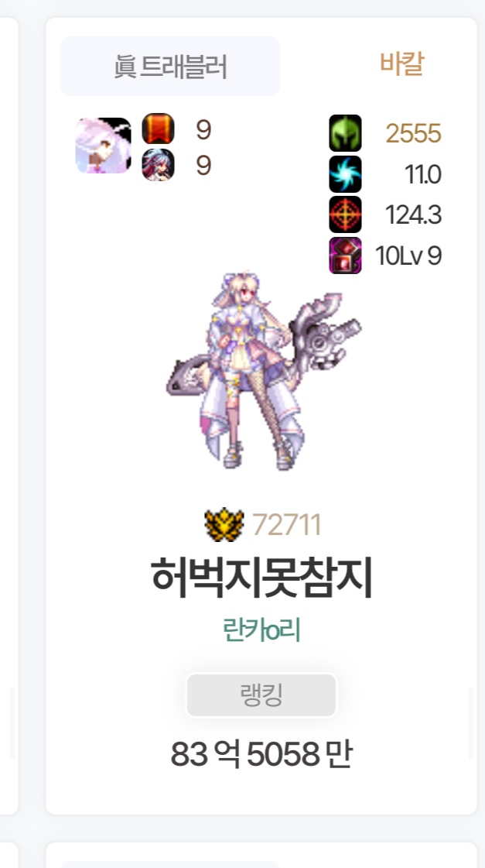Select the 眞 트래블러 class tag
Viewport: 485px width, 868px height.
pyautogui.click(x=170, y=67)
